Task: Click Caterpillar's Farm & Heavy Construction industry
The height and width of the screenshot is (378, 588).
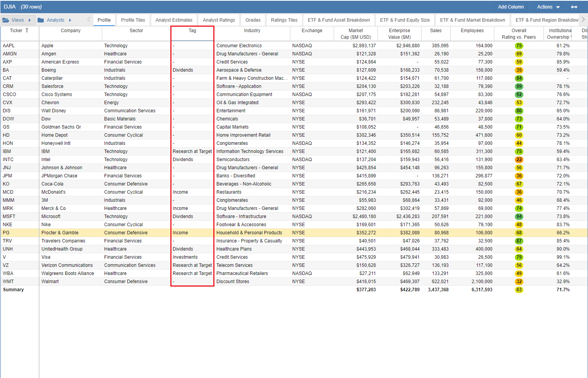Action: (x=252, y=78)
